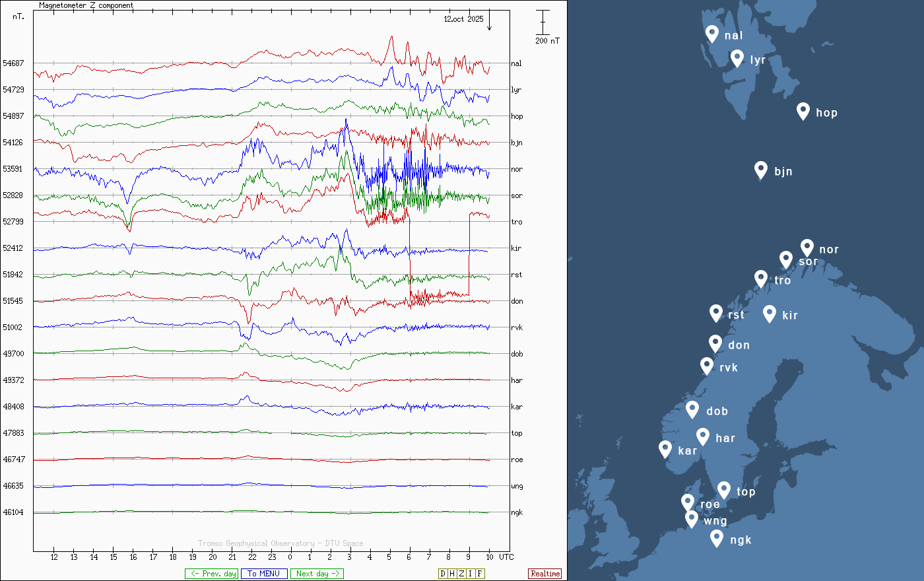
Task: Open the Realtime view
Action: click(545, 574)
